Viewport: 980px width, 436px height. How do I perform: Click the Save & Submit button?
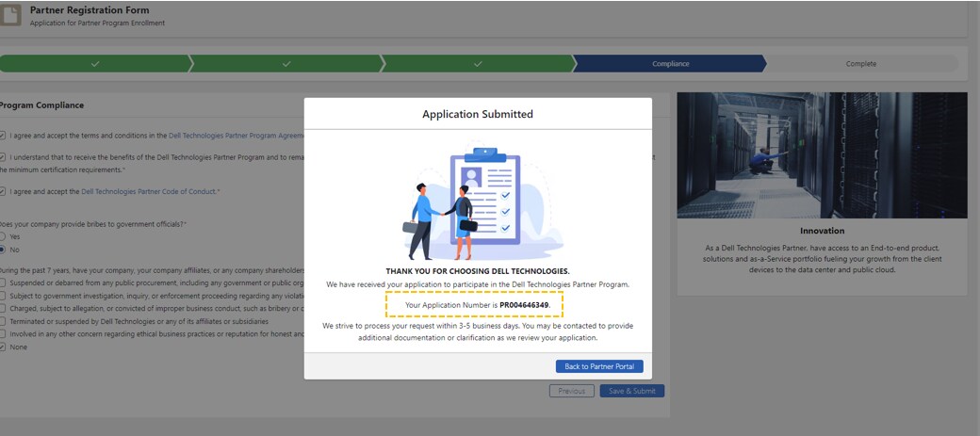point(632,391)
